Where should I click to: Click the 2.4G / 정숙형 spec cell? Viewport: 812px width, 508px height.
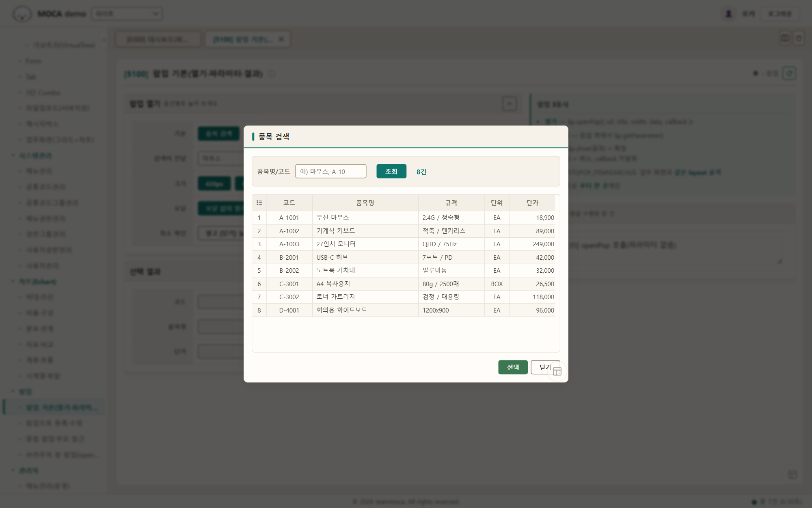click(x=451, y=218)
